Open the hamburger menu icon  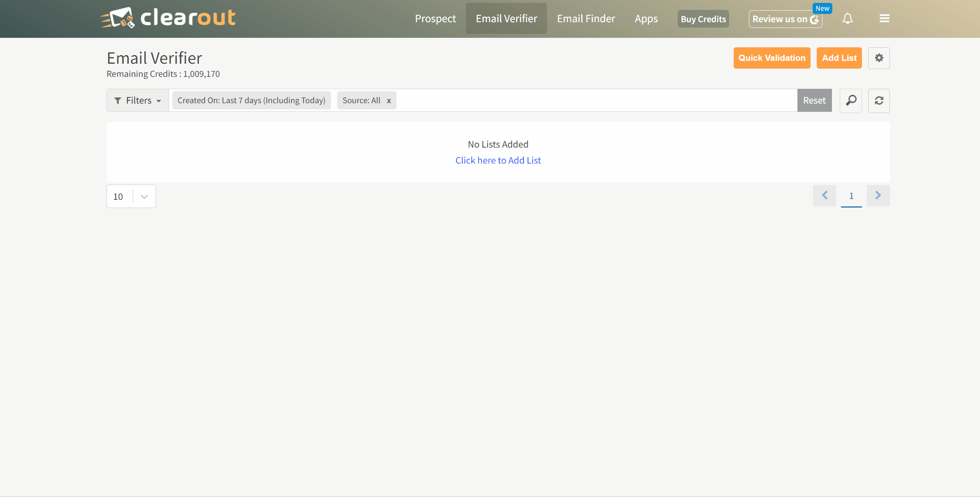tap(884, 18)
